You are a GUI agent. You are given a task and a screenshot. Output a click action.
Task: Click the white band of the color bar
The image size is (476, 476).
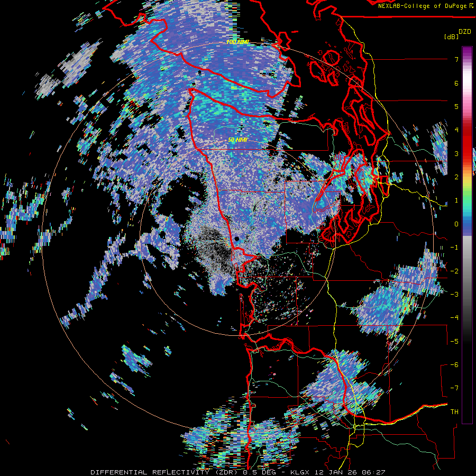pyautogui.click(x=467, y=79)
